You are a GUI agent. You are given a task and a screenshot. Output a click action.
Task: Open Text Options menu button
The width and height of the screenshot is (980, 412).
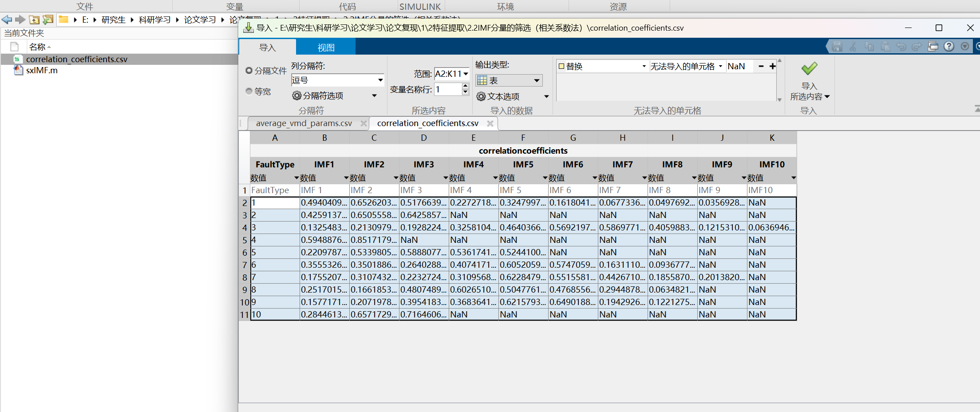tap(512, 96)
